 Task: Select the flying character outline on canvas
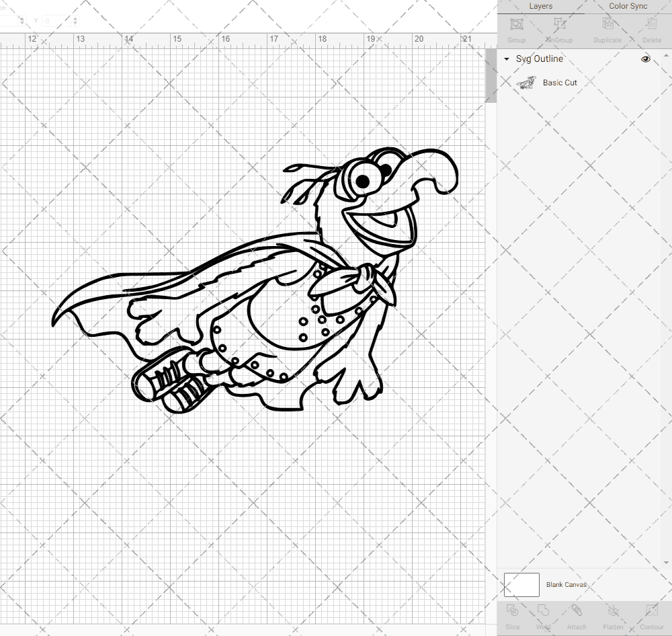(255, 280)
